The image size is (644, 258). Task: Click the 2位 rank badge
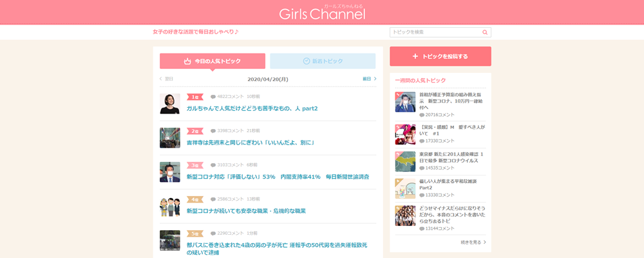point(195,132)
